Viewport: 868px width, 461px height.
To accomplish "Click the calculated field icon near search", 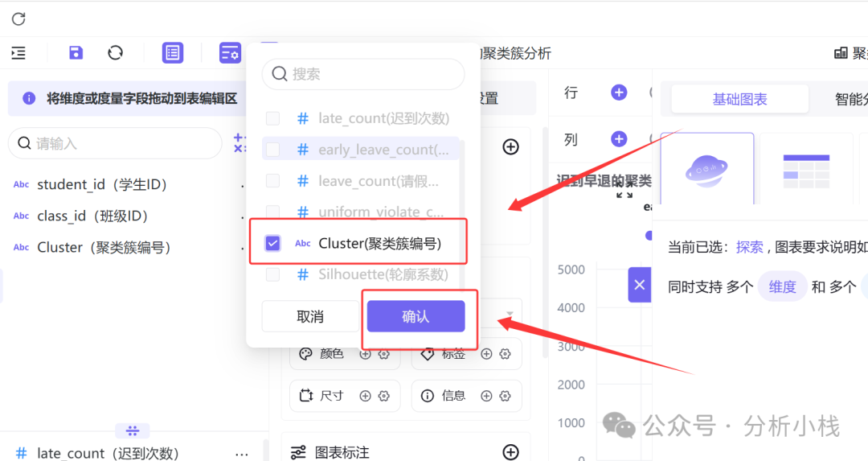I will (240, 143).
